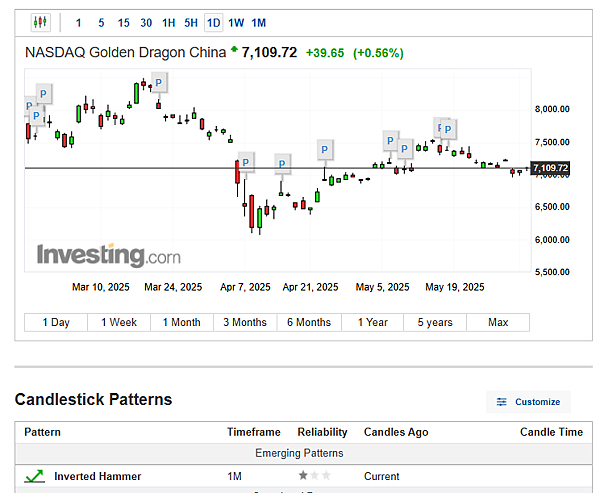Click the Inverted Hammer reliability stars
This screenshot has width=600, height=493.
coord(316,476)
